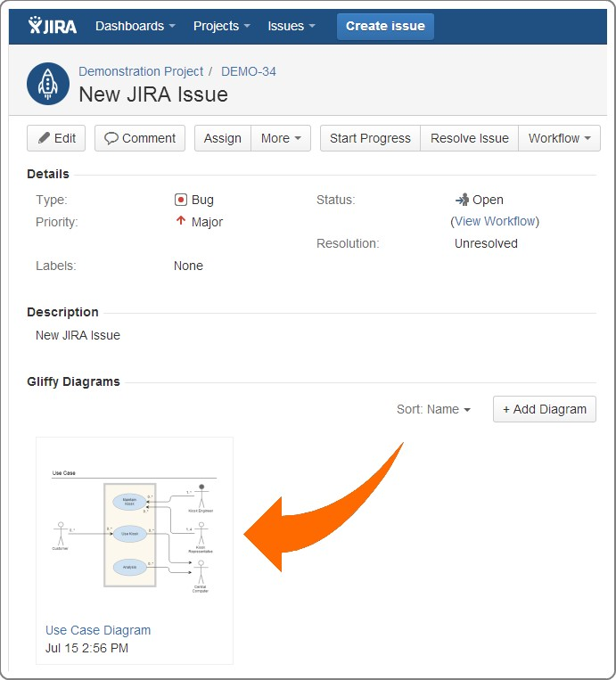Click the JIRA logo
616x680 pixels.
[x=53, y=26]
